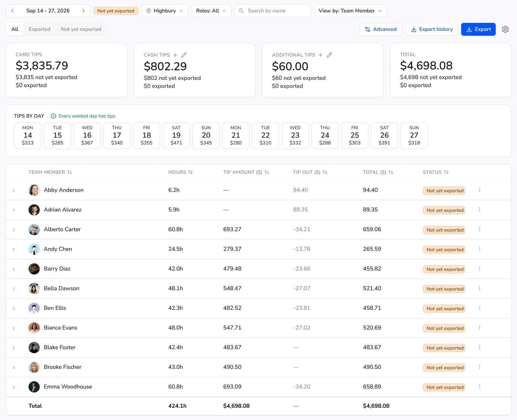The height and width of the screenshot is (420, 517).
Task: Switch to Not yet exported tab
Action: coord(81,29)
